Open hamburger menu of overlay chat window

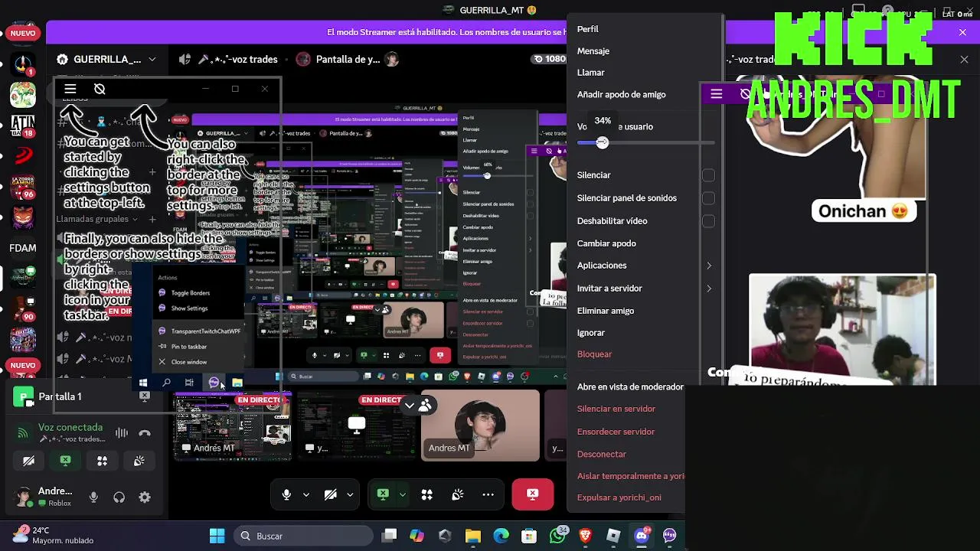click(70, 90)
